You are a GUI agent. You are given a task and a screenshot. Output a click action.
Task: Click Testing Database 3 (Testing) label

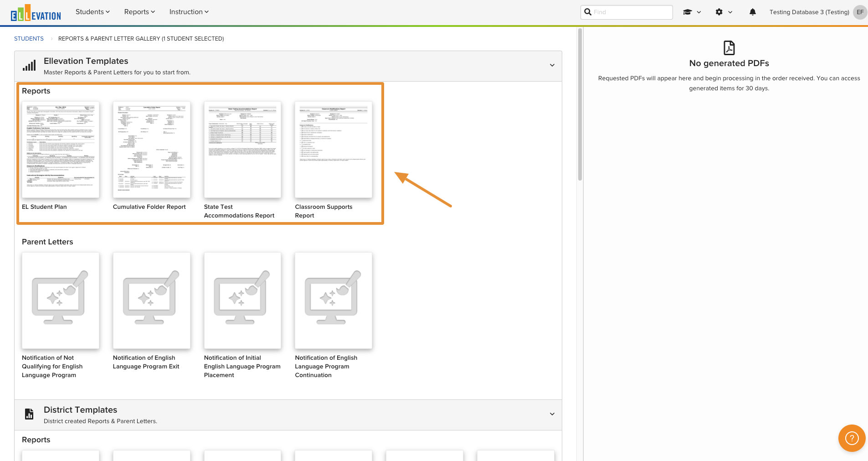pyautogui.click(x=809, y=12)
